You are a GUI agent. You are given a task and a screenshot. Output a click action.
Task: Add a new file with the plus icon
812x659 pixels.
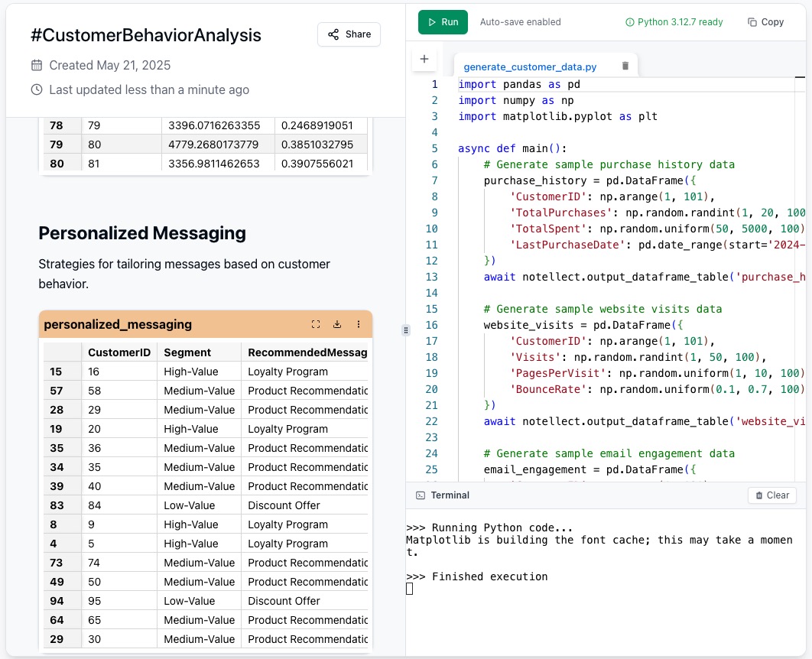pyautogui.click(x=424, y=59)
